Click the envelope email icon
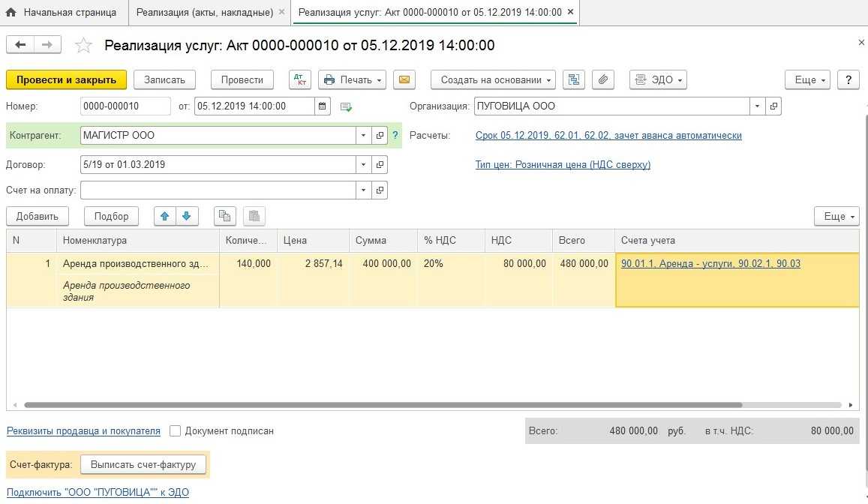 click(404, 79)
